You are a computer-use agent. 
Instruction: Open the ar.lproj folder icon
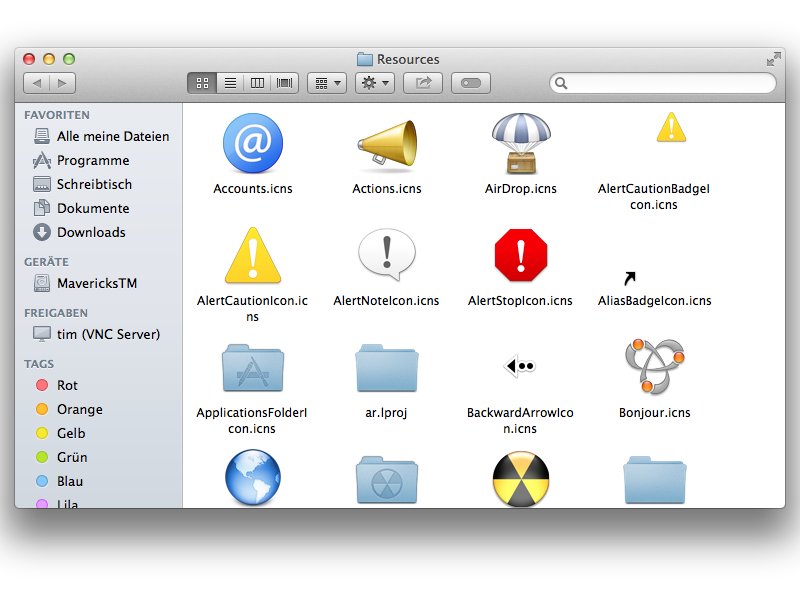pos(387,368)
